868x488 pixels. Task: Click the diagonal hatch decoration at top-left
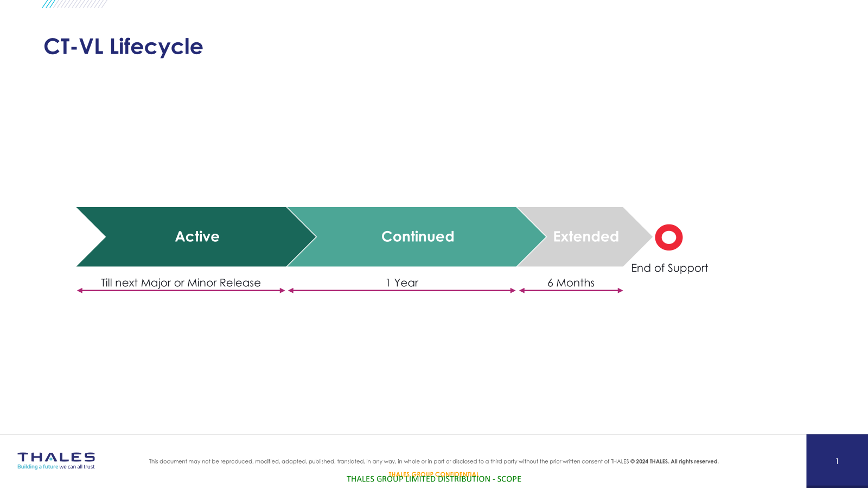coord(74,4)
